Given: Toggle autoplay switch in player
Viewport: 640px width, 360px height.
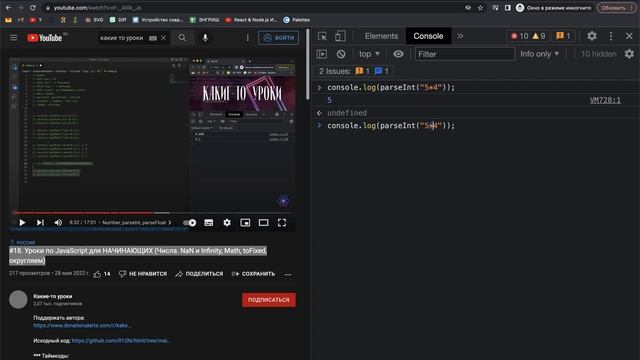Looking at the screenshot, I should pos(189,222).
